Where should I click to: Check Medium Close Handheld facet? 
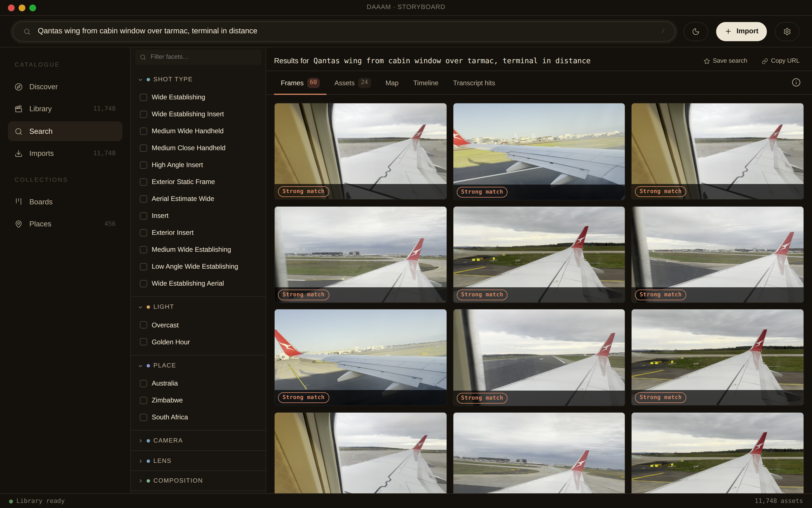click(x=143, y=148)
